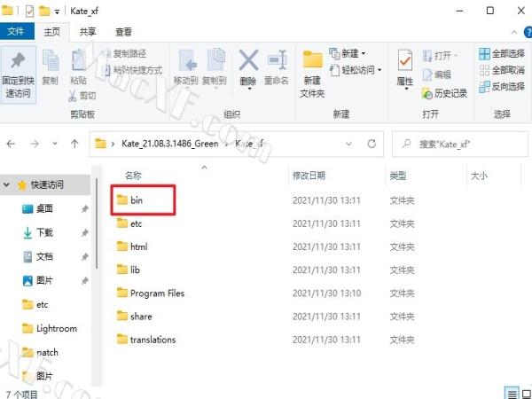Select Cut (剪切) scissors command
Screen dimensions: 532x399
82,96
